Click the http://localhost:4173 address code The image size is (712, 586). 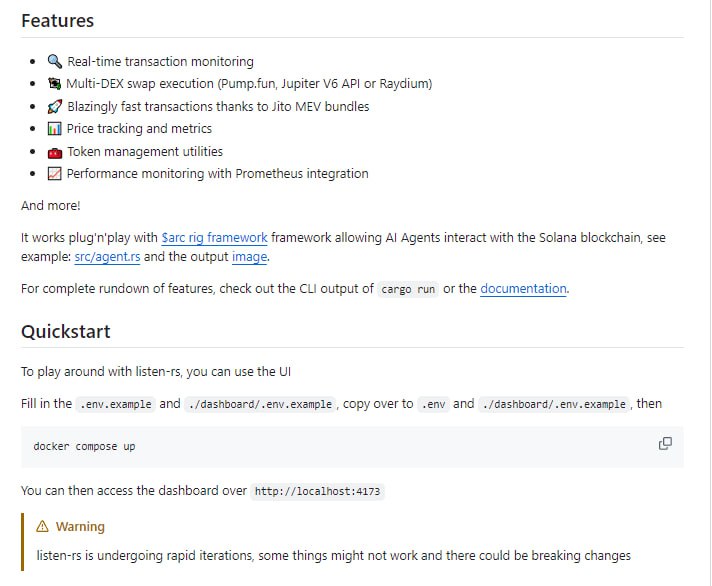click(x=318, y=492)
